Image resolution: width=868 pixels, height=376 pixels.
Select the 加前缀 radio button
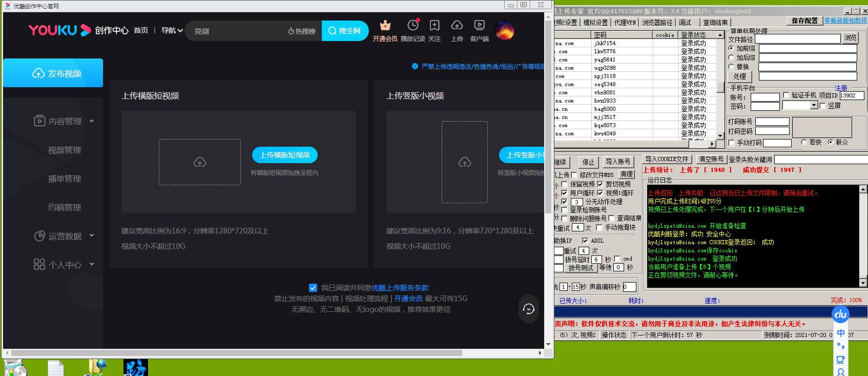coord(731,48)
